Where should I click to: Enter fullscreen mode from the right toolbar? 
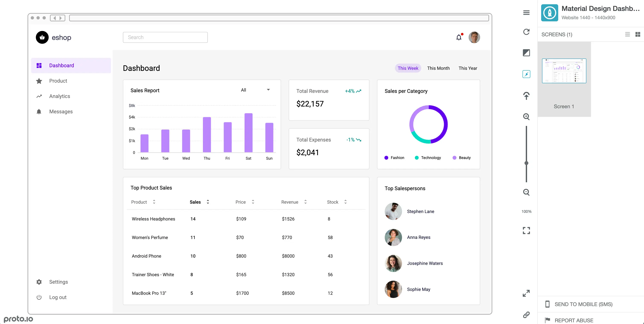click(526, 230)
